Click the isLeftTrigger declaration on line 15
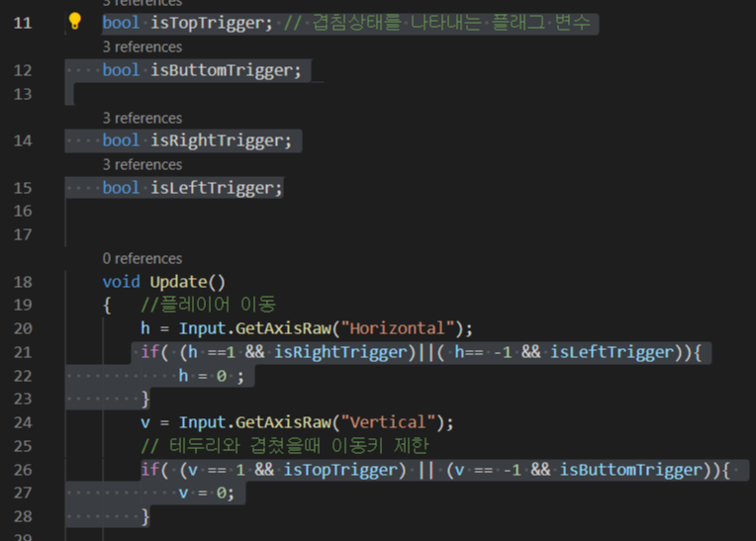756x541 pixels. (x=212, y=188)
